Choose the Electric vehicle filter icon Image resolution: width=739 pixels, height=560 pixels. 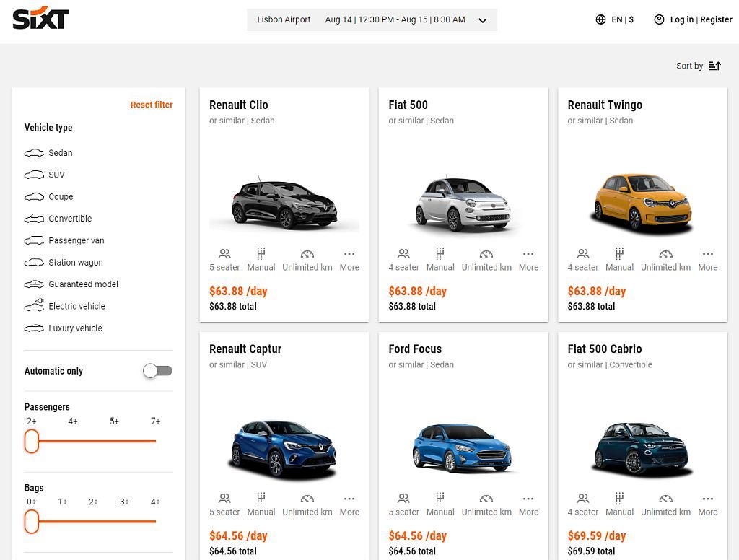34,306
